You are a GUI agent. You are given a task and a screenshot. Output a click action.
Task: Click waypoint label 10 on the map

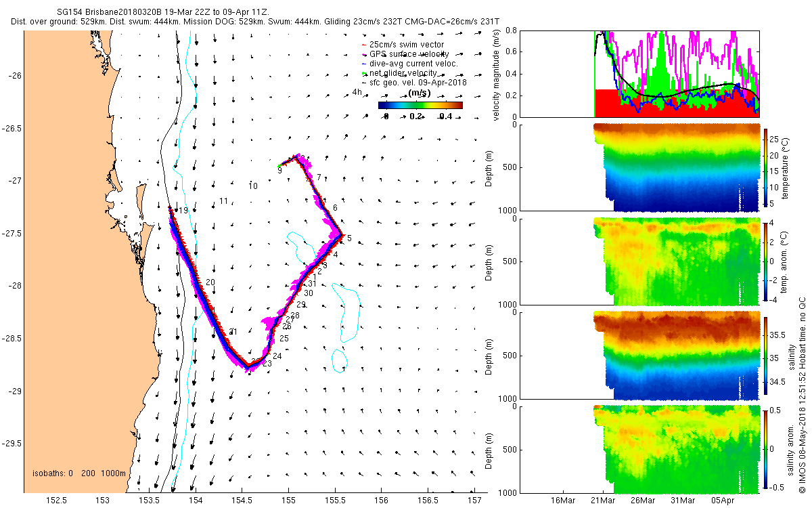click(x=253, y=186)
